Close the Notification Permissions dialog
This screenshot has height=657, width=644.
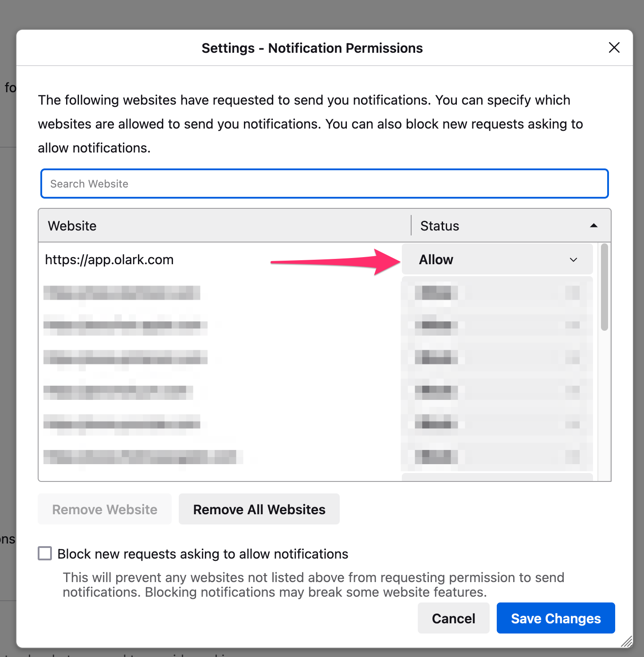click(x=614, y=47)
